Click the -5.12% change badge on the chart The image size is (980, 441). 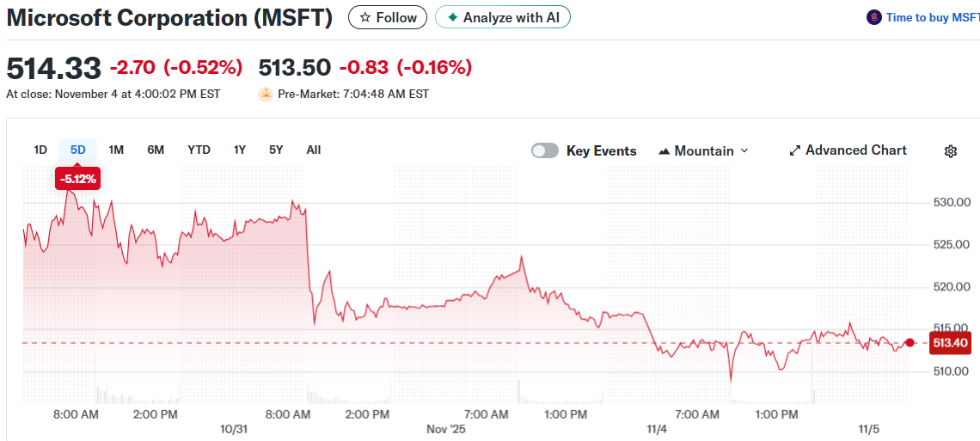[x=77, y=179]
